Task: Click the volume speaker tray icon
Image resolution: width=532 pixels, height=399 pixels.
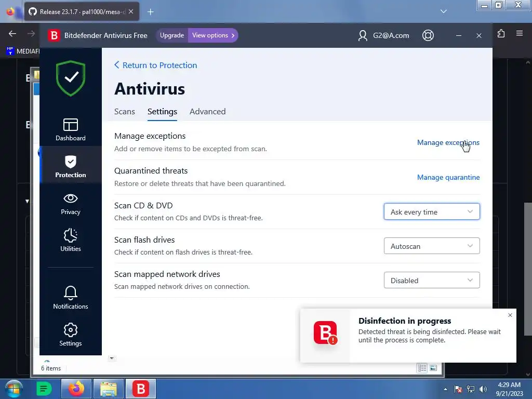Action: point(483,389)
